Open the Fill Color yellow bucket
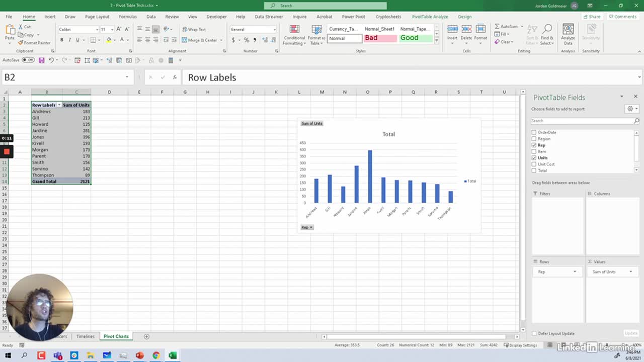 pyautogui.click(x=109, y=40)
